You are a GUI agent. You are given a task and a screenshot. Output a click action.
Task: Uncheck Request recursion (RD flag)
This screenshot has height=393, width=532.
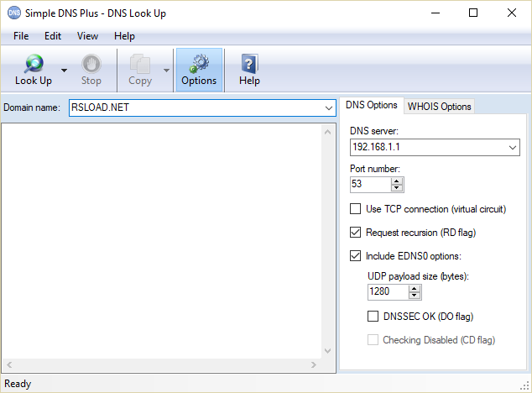pos(355,233)
